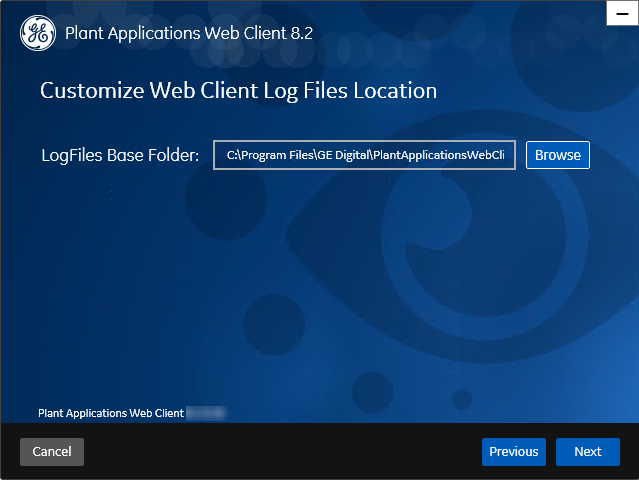This screenshot has height=480, width=639.
Task: Click the 'Customize Web Client Log Files Location' heading
Action: tap(238, 90)
